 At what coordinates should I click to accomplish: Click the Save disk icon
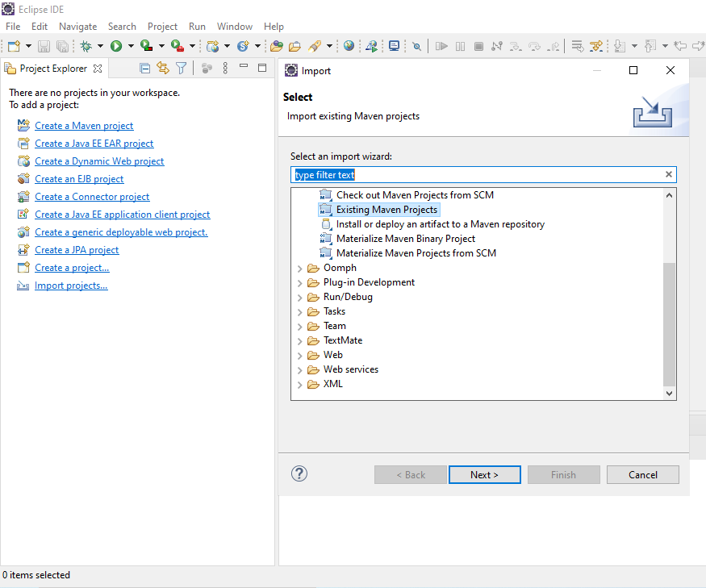pyautogui.click(x=44, y=46)
